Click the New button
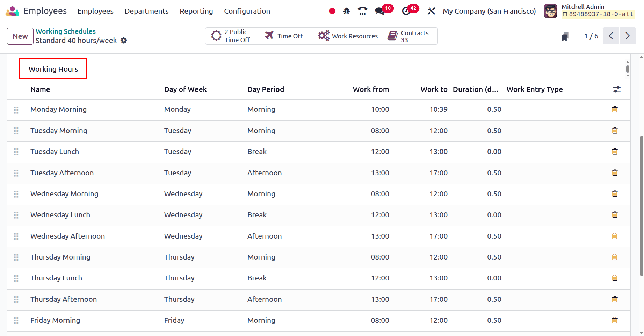The width and height of the screenshot is (644, 336). (x=20, y=36)
